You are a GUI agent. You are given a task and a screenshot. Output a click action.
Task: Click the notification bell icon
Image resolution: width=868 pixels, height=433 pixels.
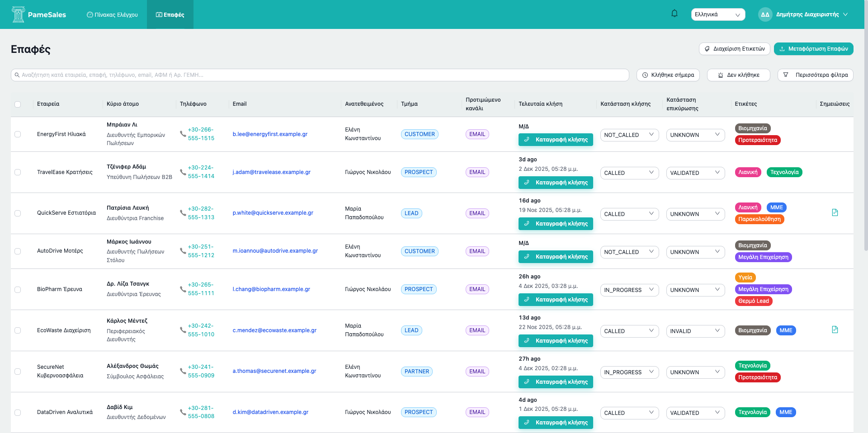[674, 14]
